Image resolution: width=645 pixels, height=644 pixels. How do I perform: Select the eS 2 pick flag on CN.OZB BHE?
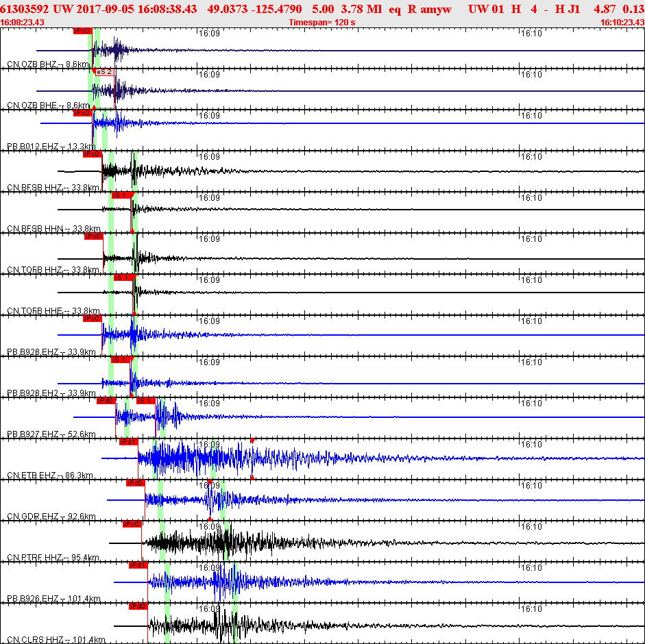point(104,72)
